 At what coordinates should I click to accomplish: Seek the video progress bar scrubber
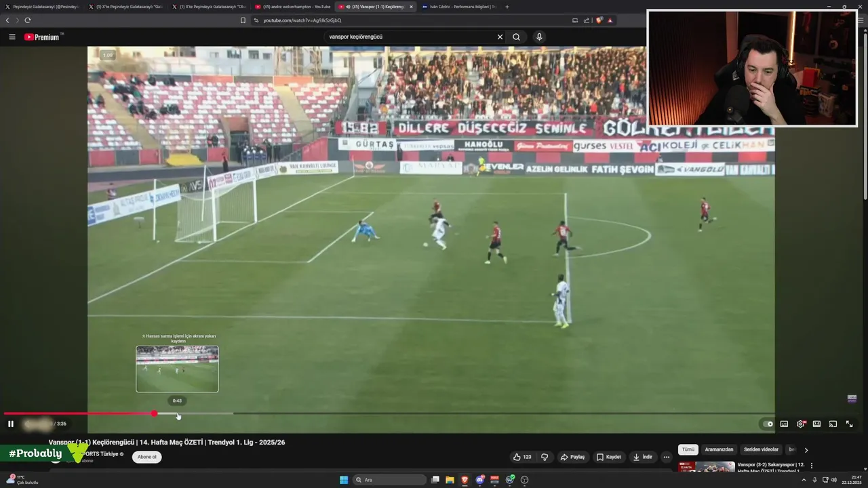(155, 413)
